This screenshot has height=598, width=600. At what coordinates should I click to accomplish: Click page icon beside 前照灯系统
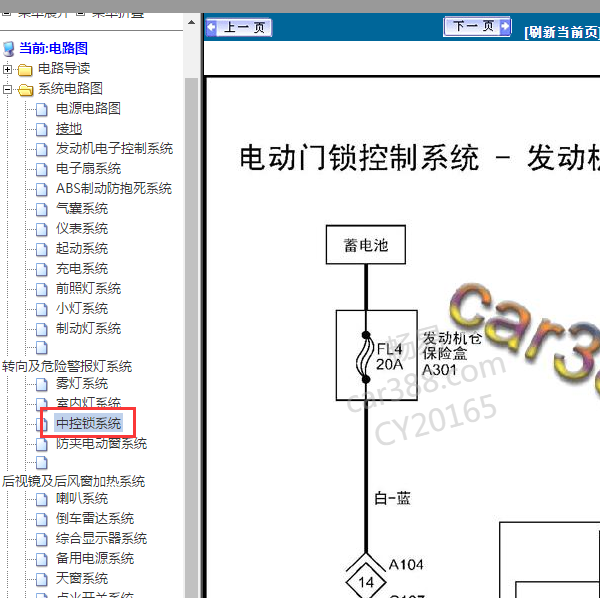pos(42,289)
